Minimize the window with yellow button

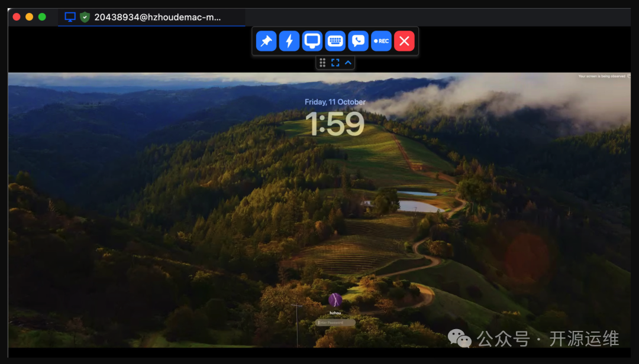tap(29, 17)
